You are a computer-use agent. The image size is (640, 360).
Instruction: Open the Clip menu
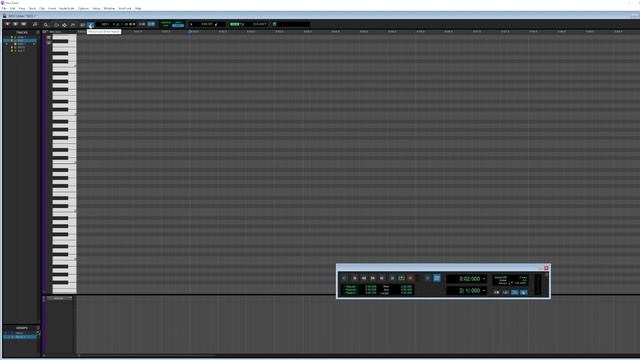point(42,8)
